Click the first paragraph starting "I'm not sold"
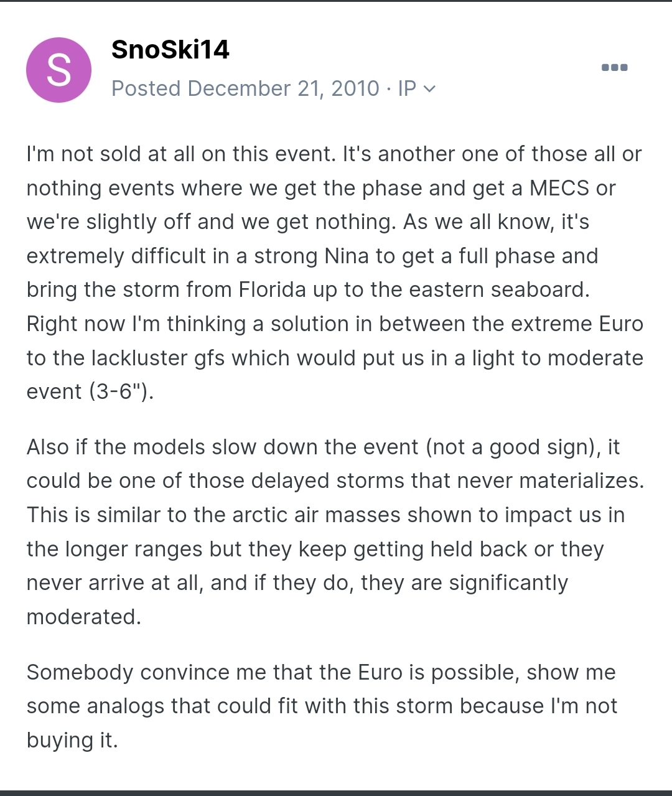Image resolution: width=672 pixels, height=796 pixels. tap(335, 273)
